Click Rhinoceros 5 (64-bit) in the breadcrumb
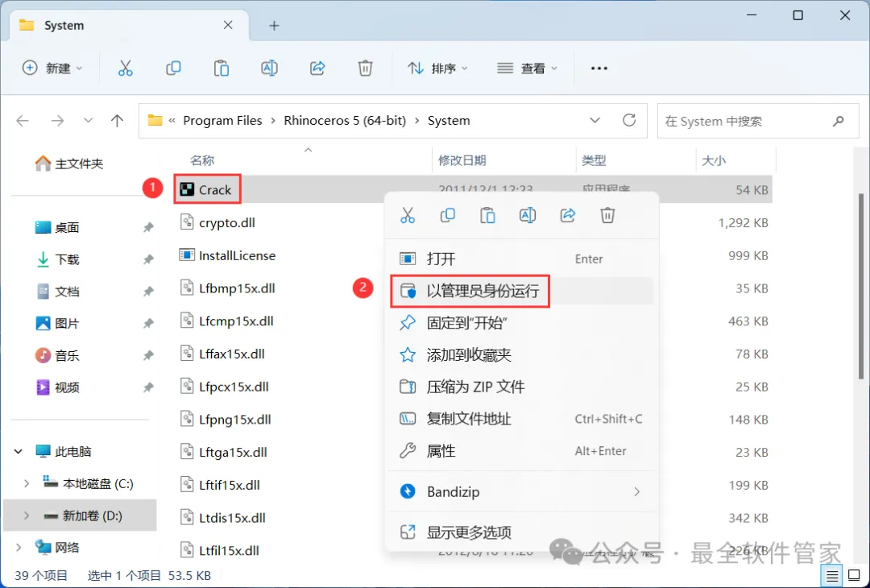The height and width of the screenshot is (588, 870). [x=345, y=120]
